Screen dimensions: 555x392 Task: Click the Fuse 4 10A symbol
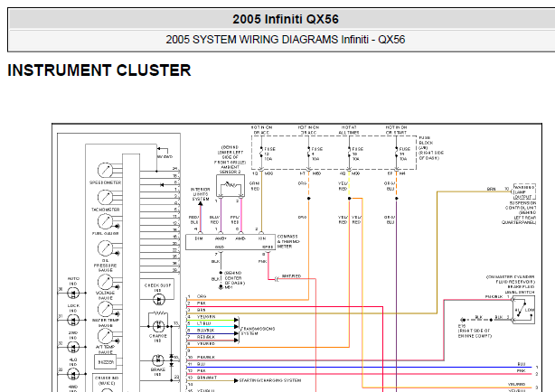(x=309, y=154)
